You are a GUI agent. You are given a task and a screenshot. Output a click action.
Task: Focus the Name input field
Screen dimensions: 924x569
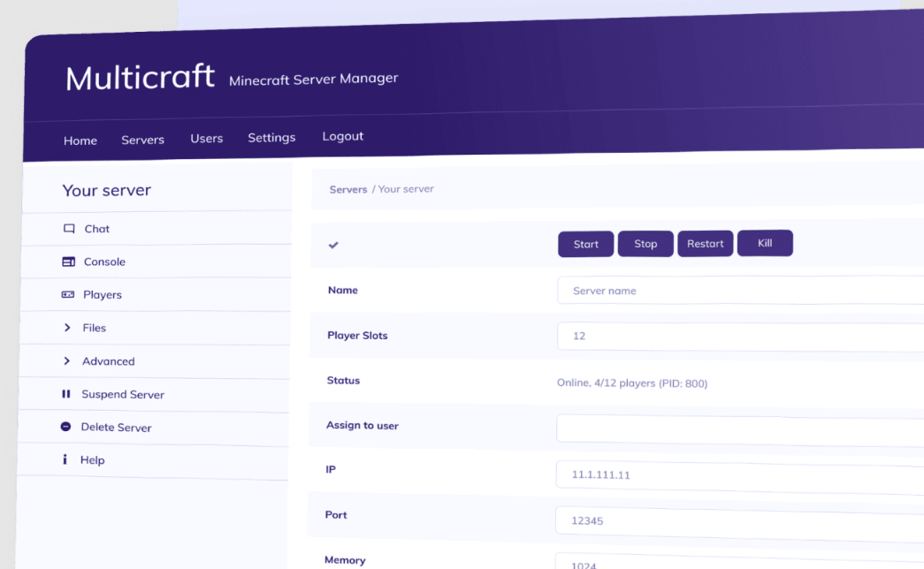tap(741, 291)
